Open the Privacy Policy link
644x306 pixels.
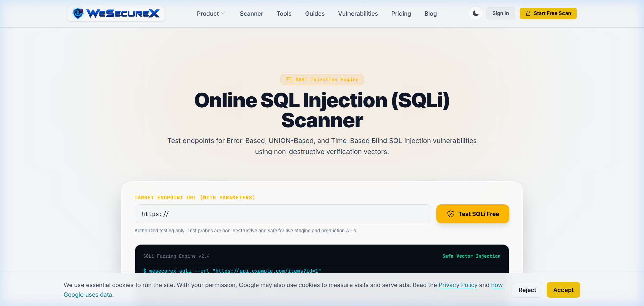pyautogui.click(x=458, y=285)
